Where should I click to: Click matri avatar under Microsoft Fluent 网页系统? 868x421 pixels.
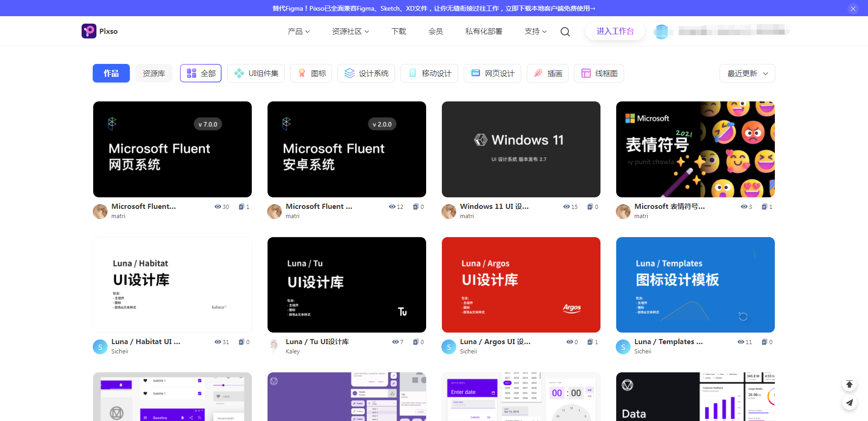100,212
